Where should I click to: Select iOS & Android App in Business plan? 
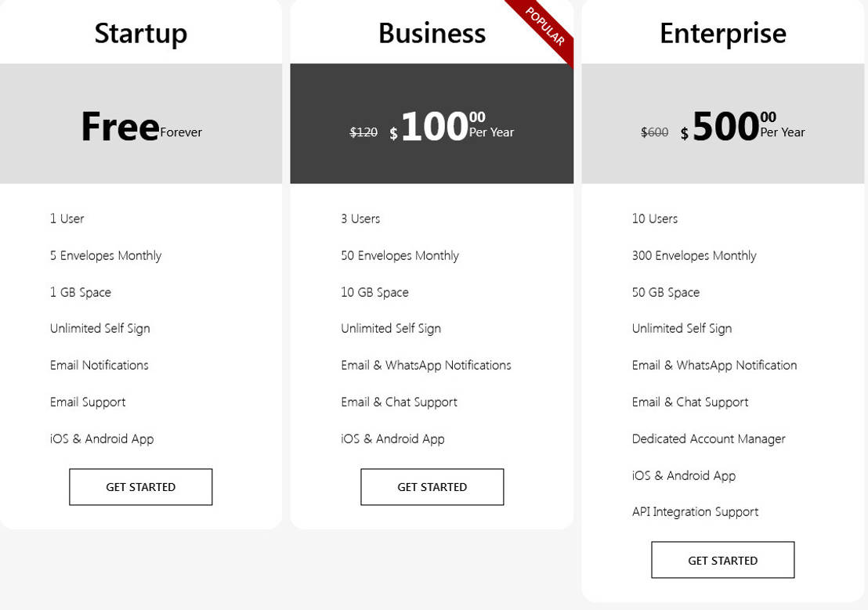coord(392,439)
